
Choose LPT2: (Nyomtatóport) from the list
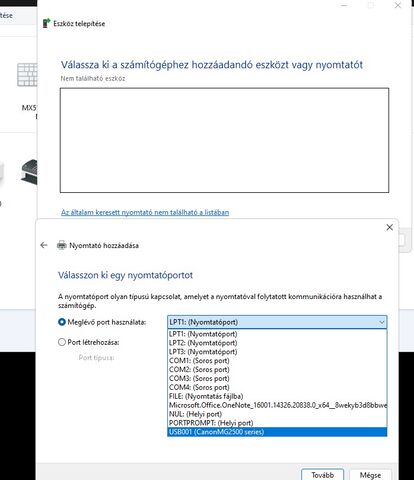(277, 343)
